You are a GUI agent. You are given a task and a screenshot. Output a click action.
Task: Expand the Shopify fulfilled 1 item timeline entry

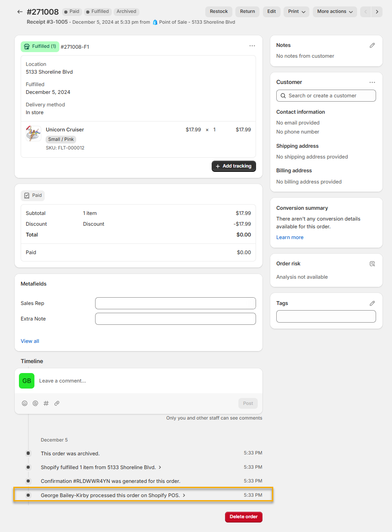pos(160,467)
